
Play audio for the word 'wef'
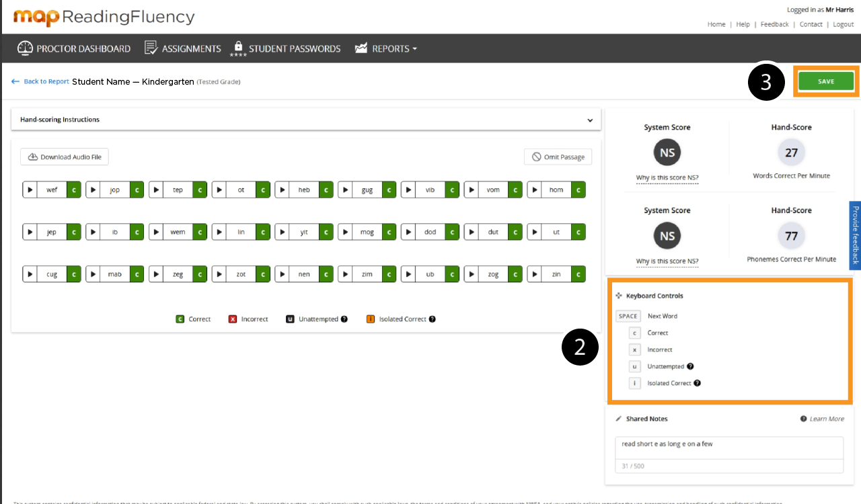pyautogui.click(x=30, y=190)
